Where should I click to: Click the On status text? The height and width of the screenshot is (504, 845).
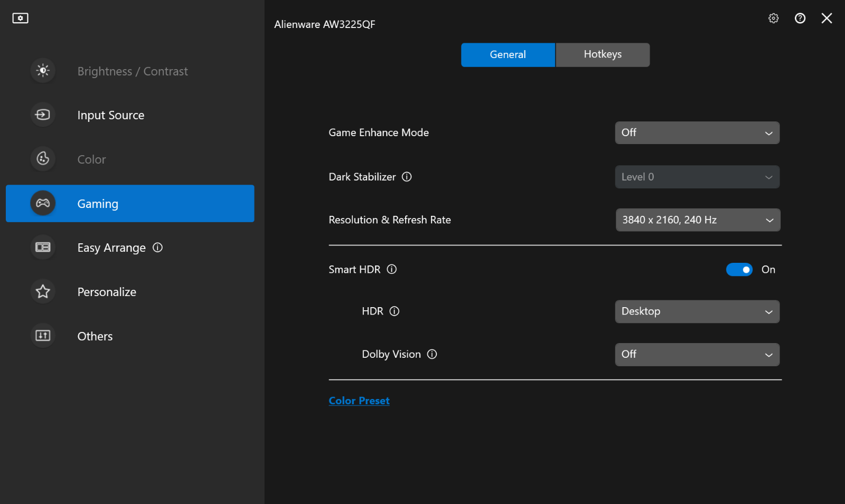(768, 270)
